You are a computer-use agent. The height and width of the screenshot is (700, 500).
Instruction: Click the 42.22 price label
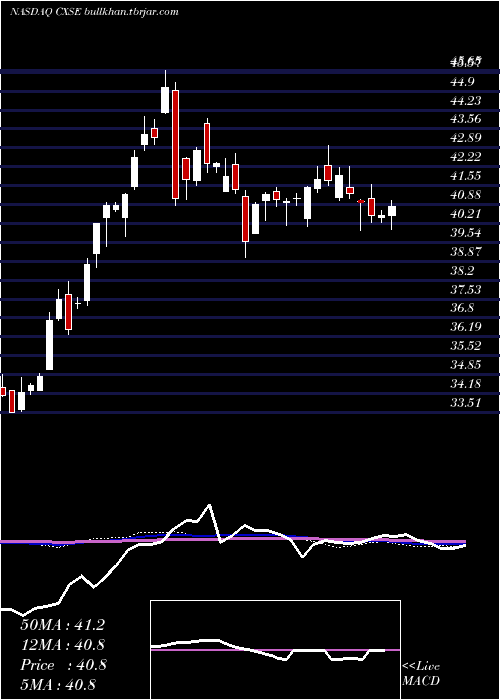click(x=466, y=157)
